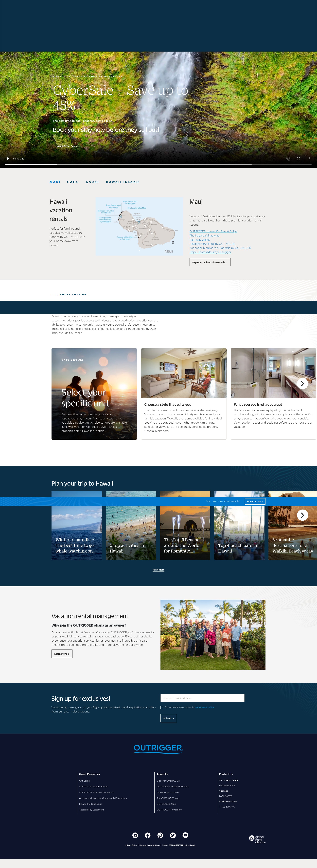Open video fullscreen mode
317x868 pixels.
click(x=299, y=159)
